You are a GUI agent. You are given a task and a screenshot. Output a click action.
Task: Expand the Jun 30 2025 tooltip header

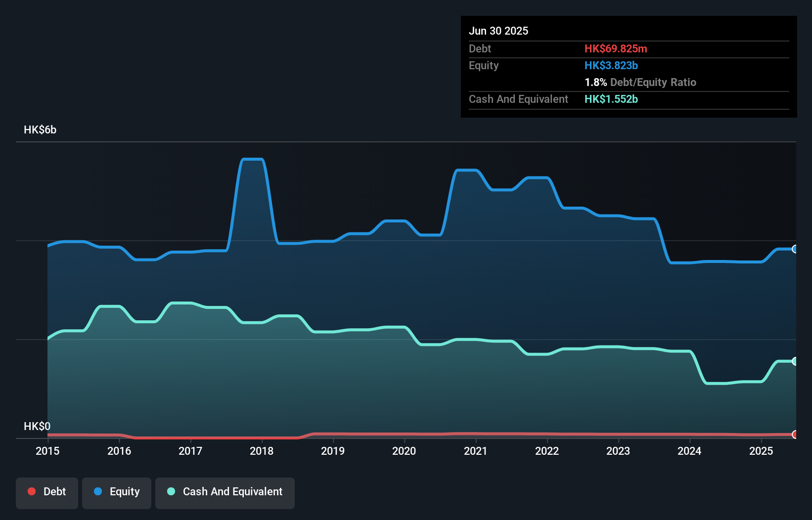tap(498, 31)
